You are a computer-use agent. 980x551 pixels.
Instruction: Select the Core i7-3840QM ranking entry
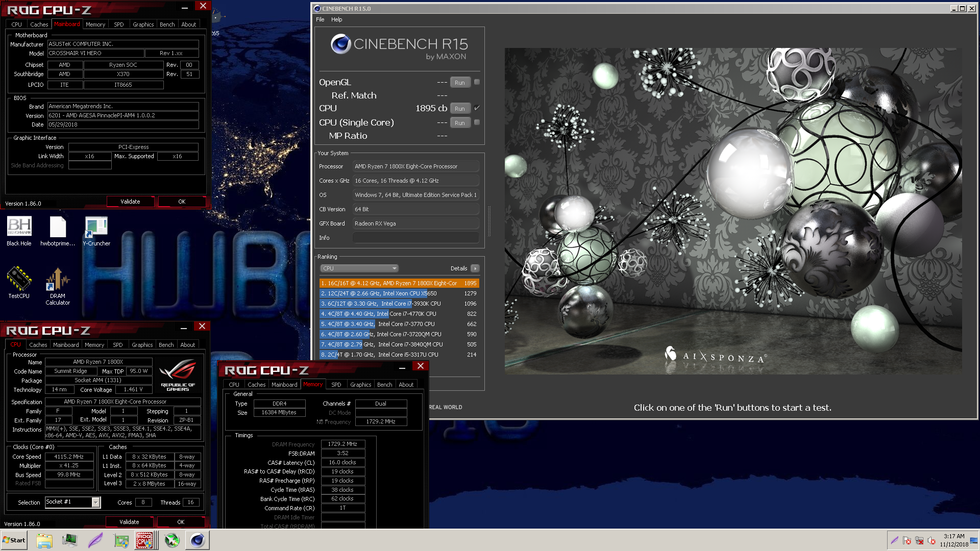(399, 344)
